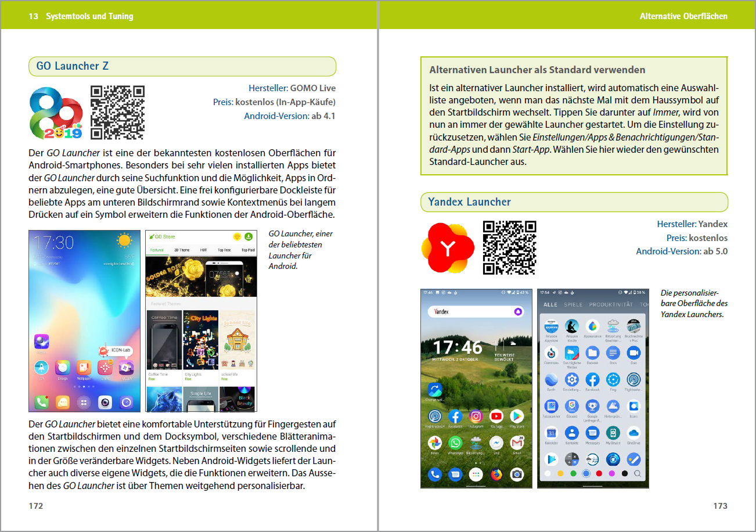Pick the magenta color filter dot

(611, 473)
